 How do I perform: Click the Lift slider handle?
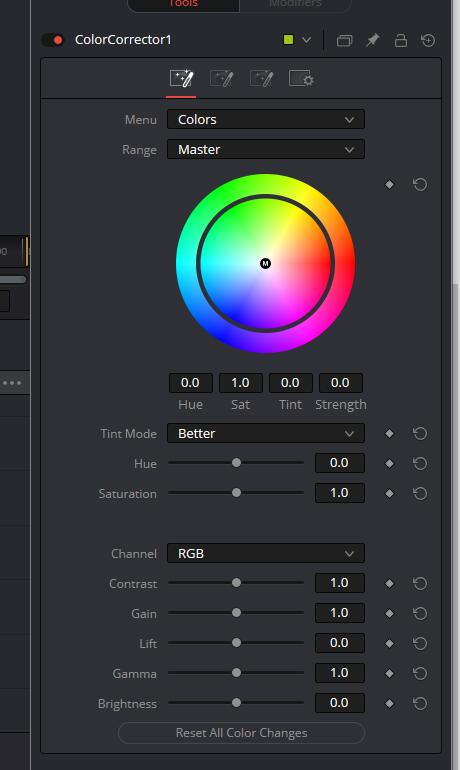pos(236,642)
